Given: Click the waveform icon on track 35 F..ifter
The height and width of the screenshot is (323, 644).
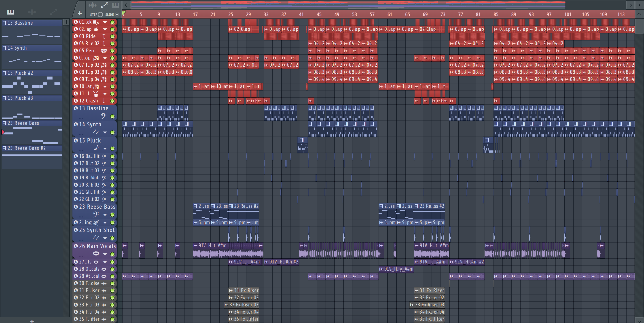Looking at the screenshot, I should [x=104, y=319].
